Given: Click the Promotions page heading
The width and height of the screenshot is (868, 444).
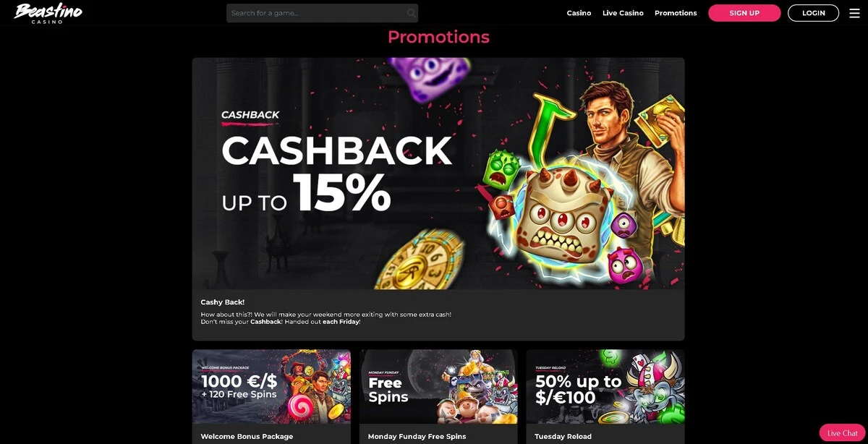Looking at the screenshot, I should coord(438,37).
